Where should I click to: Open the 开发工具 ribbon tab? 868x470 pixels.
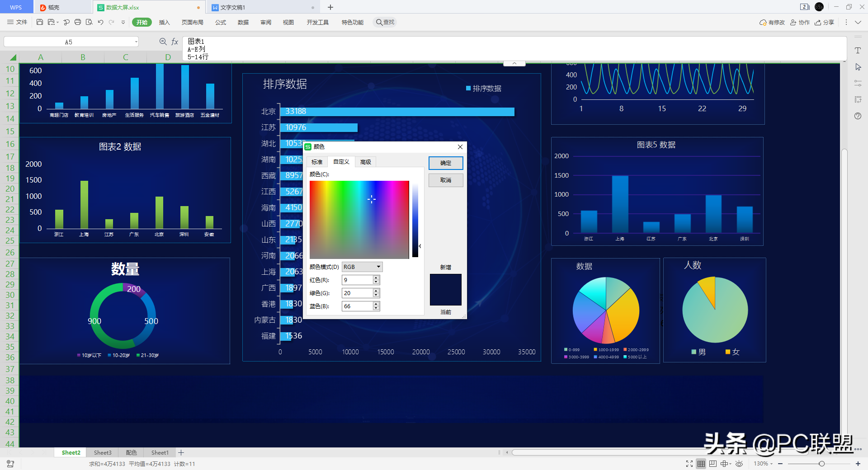(318, 22)
